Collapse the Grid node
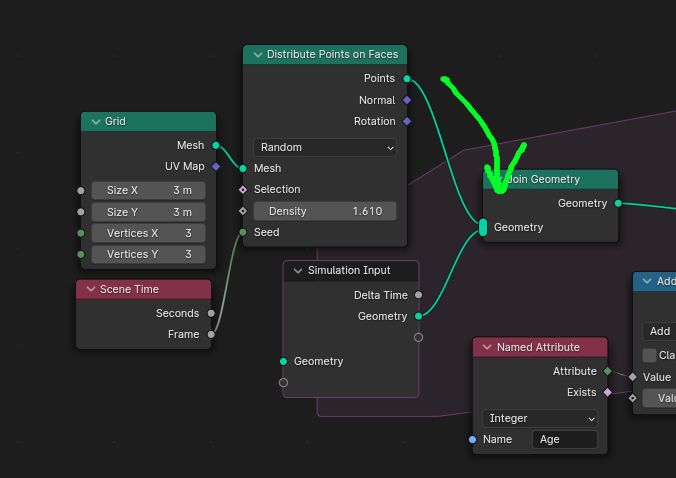 [x=96, y=122]
